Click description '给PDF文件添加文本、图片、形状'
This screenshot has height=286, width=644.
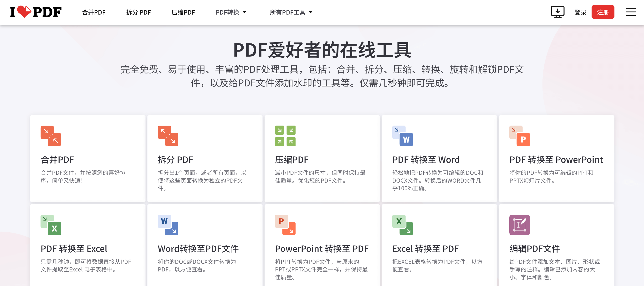[x=554, y=269]
